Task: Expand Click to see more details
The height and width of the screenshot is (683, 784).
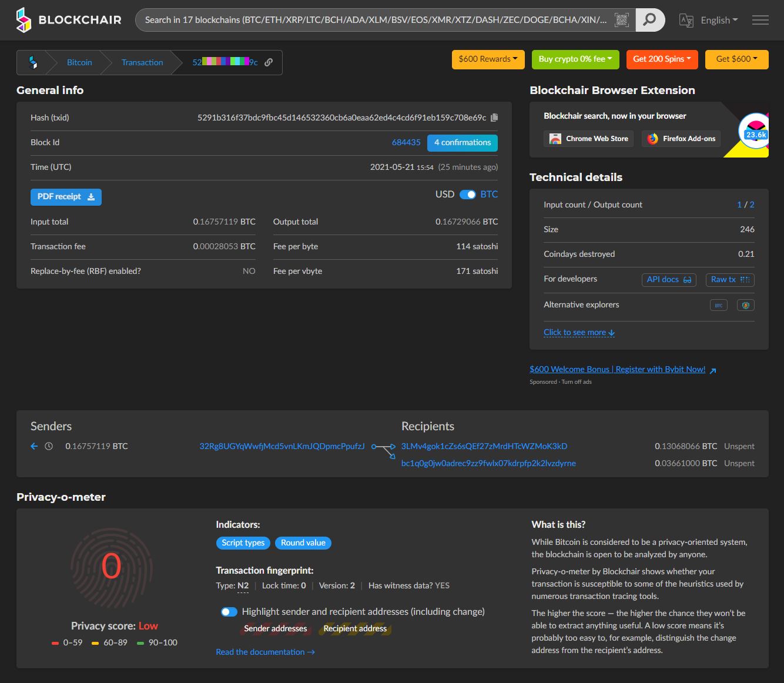Action: 579,332
